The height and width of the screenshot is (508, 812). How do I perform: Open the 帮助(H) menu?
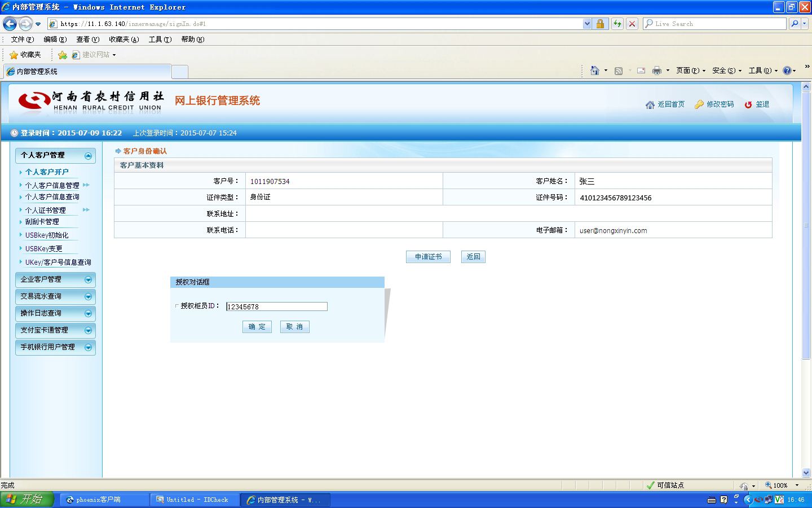click(x=192, y=39)
